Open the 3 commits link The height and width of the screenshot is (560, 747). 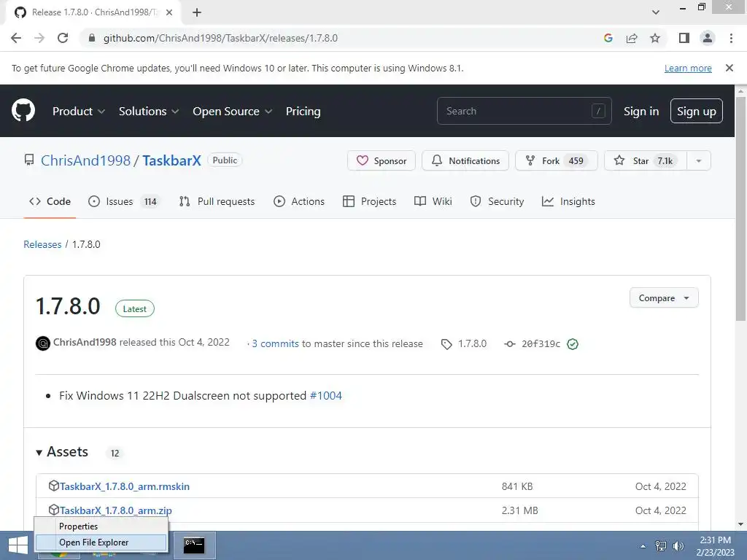tap(275, 343)
